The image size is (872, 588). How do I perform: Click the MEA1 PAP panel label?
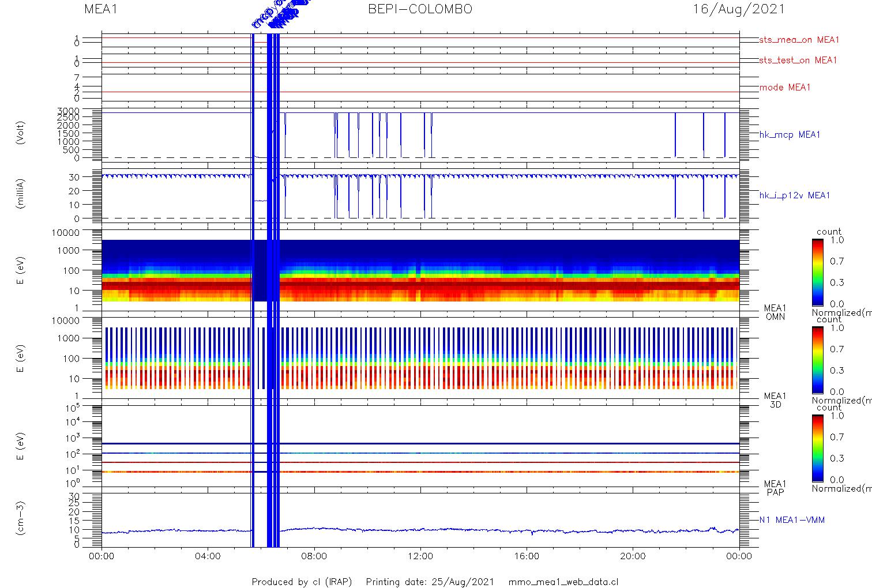click(775, 488)
